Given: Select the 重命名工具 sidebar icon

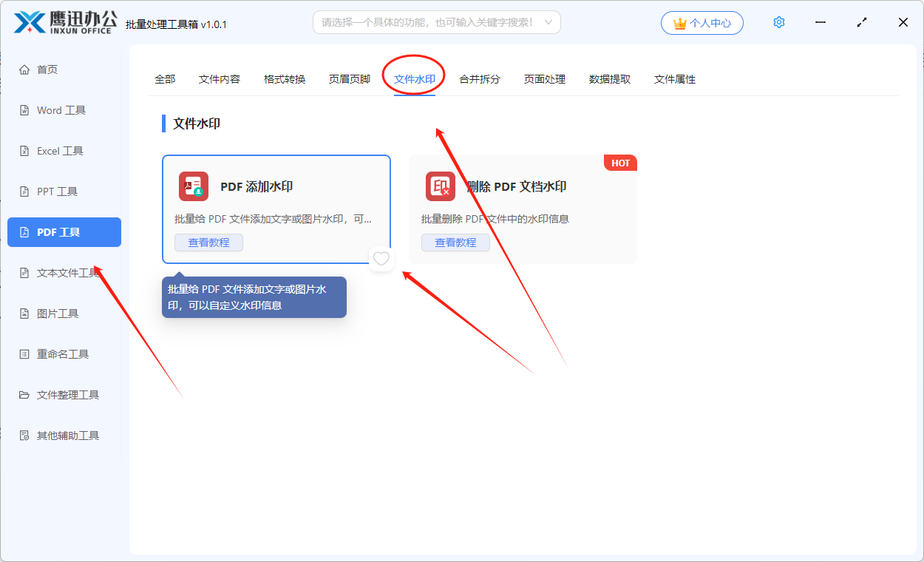Looking at the screenshot, I should [x=24, y=353].
